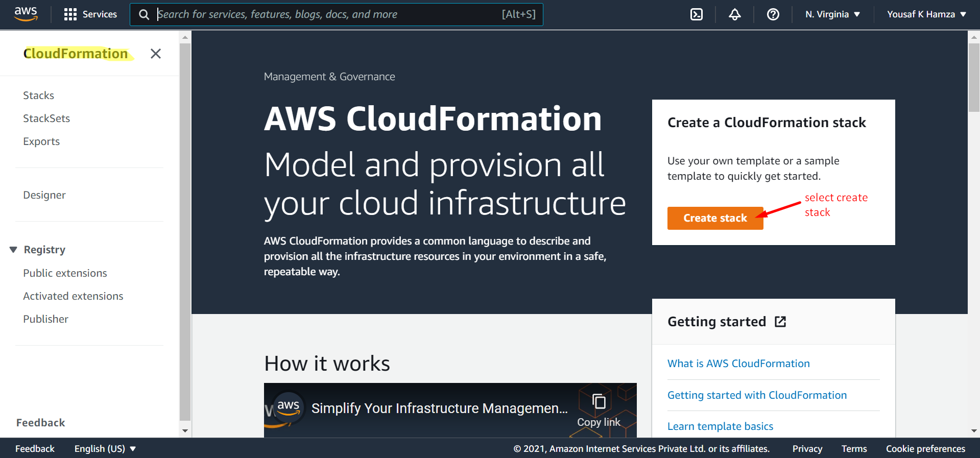
Task: Open Stacks in the sidebar
Action: click(x=38, y=95)
